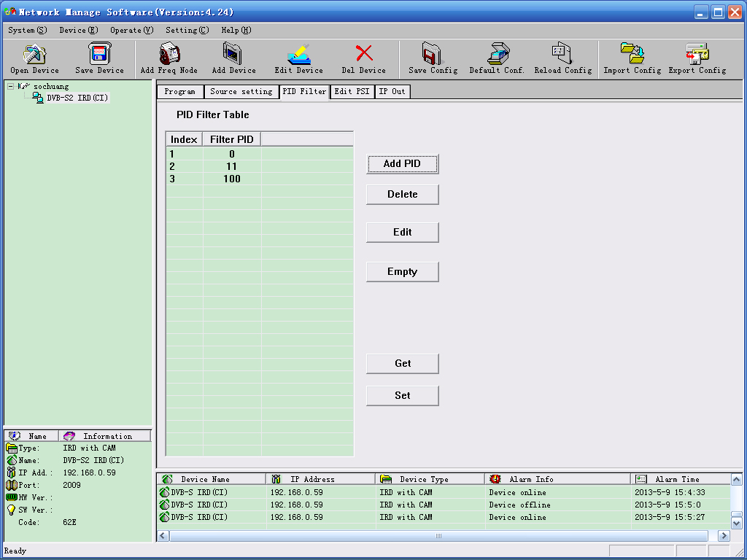Select DVB-S2 IRD(CI) device in tree

[x=77, y=98]
